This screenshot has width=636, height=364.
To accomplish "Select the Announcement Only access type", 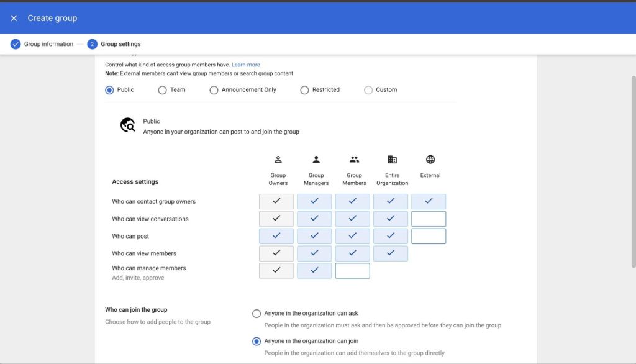I will pyautogui.click(x=213, y=89).
